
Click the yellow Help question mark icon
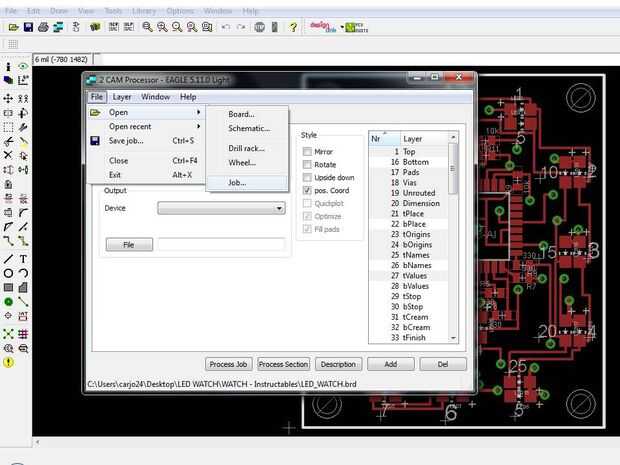point(293,27)
